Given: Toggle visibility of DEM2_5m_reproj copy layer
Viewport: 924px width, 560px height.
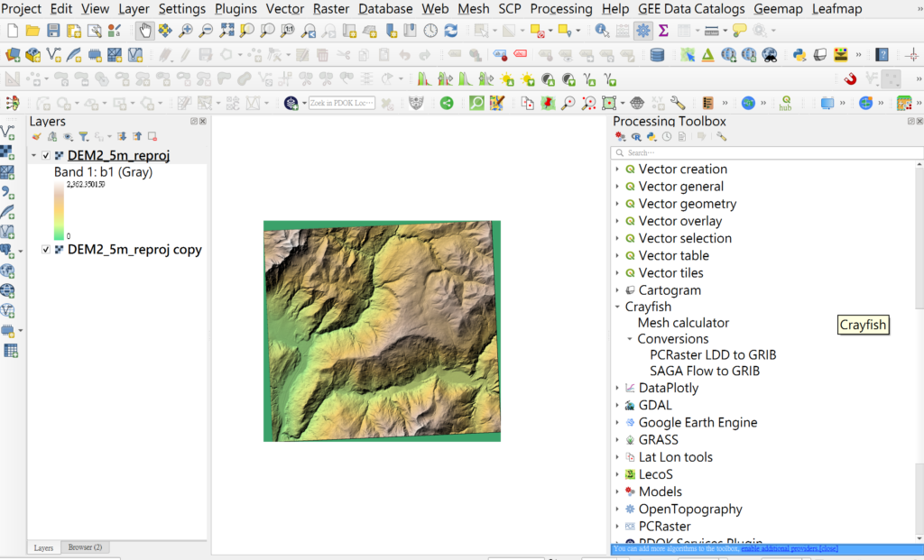Looking at the screenshot, I should (46, 250).
